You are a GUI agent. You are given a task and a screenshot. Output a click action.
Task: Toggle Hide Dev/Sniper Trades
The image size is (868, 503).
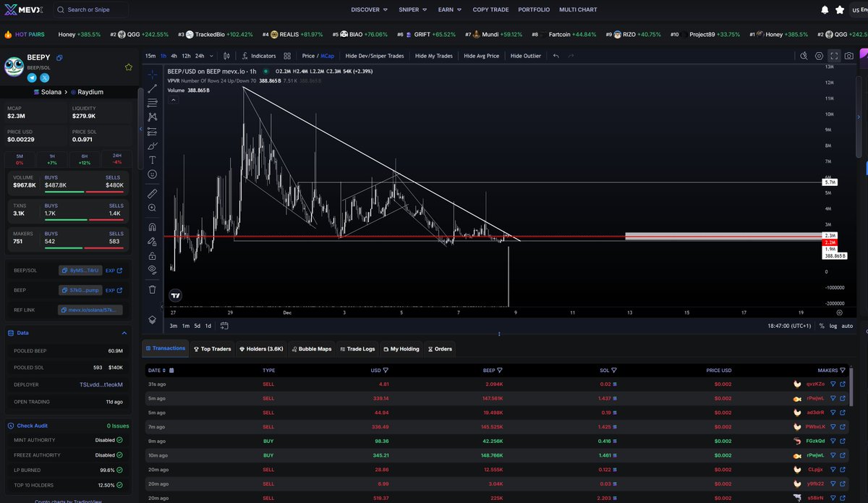374,56
